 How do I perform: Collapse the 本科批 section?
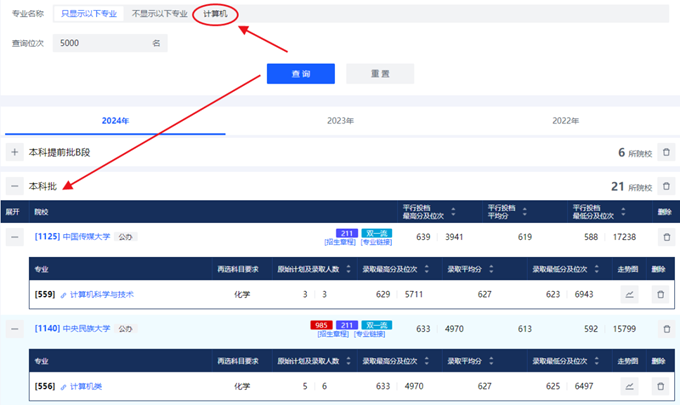pyautogui.click(x=15, y=186)
